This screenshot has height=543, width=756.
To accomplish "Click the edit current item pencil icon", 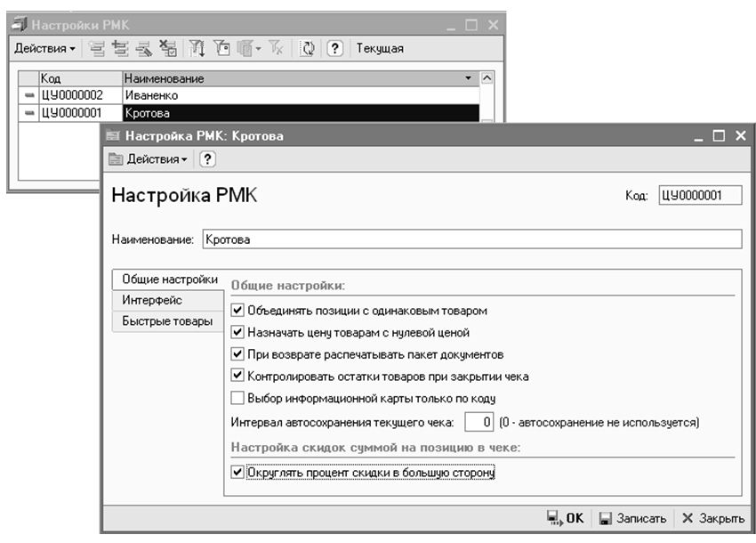I will pyautogui.click(x=144, y=48).
